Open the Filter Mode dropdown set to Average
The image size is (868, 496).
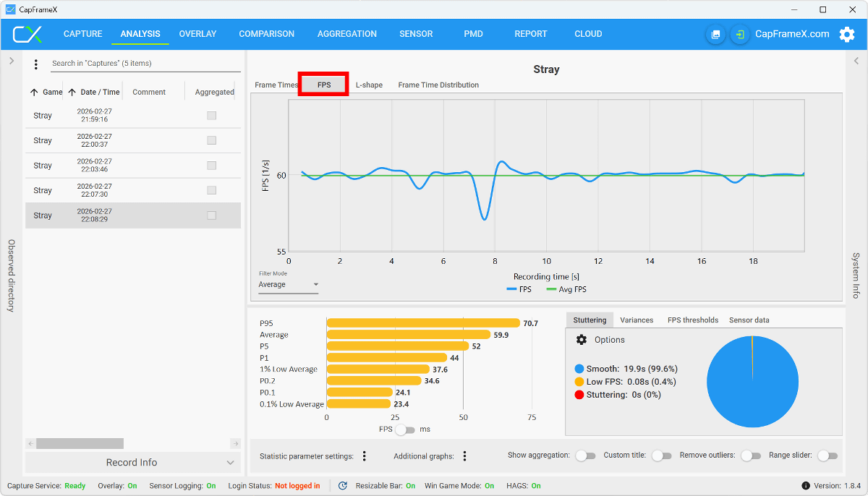288,285
